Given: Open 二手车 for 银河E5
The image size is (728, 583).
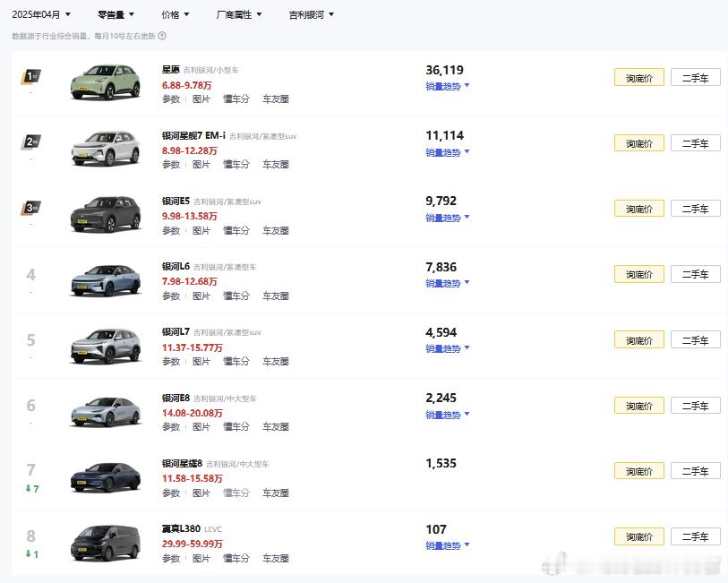Looking at the screenshot, I should [x=696, y=209].
